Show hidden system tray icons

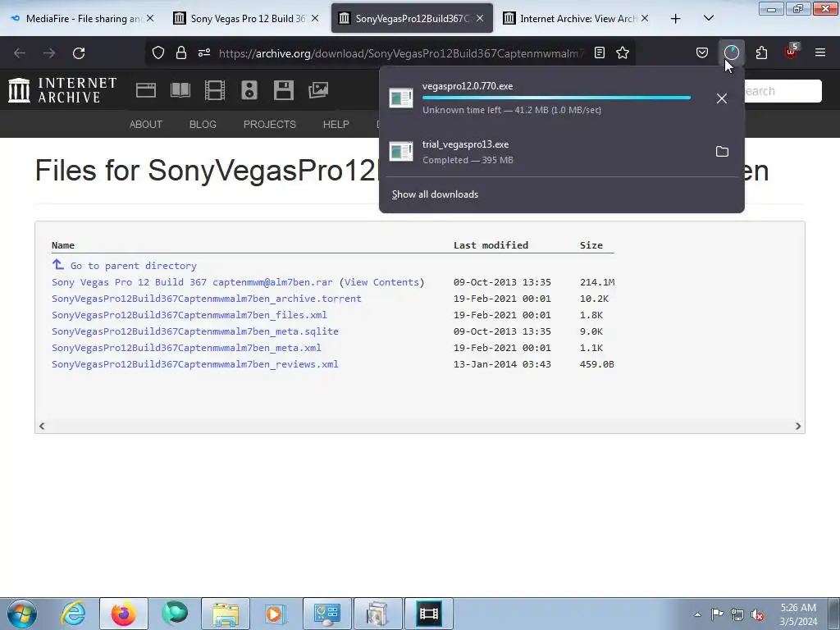pos(697,614)
